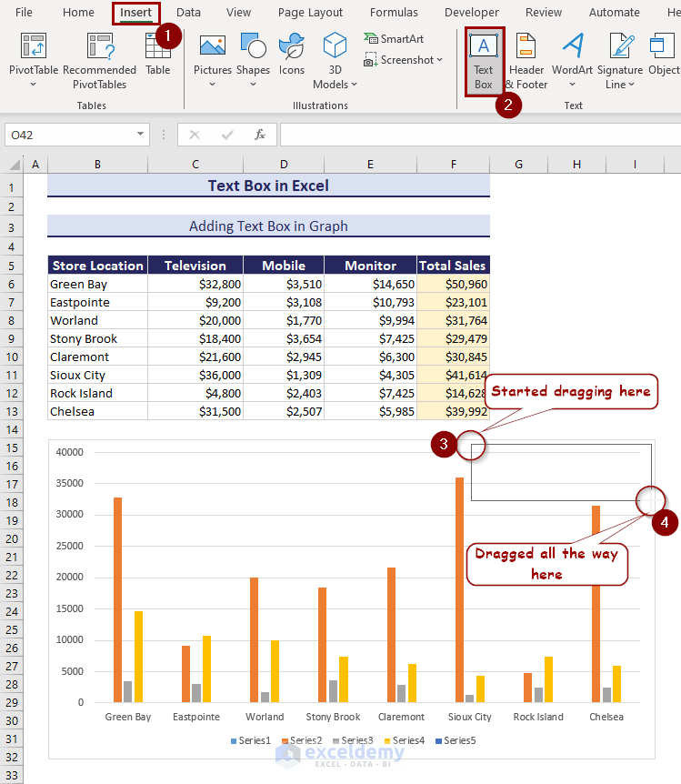681x784 pixels.
Task: Switch to the Automate tab
Action: point(614,13)
